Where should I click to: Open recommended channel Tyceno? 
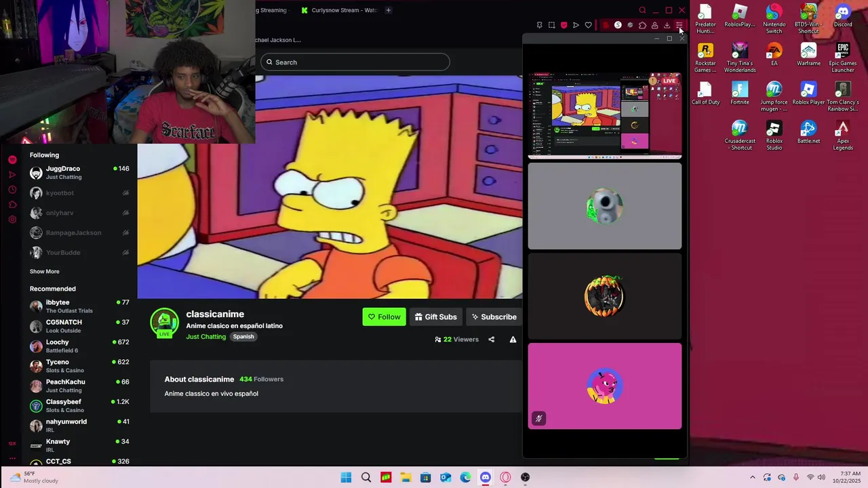click(x=80, y=366)
